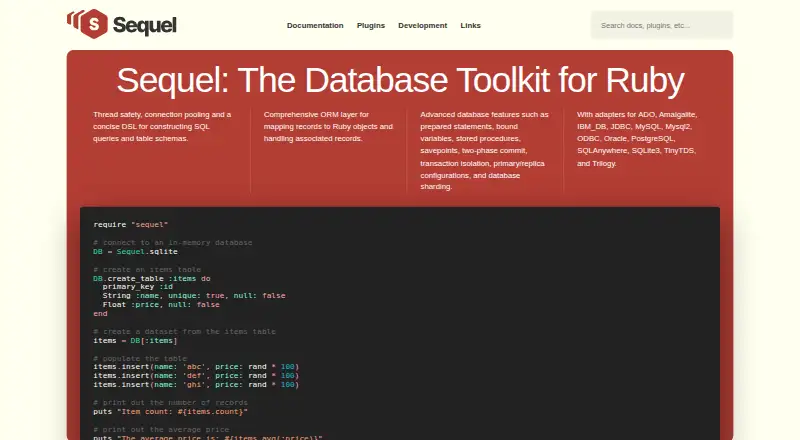Viewport: 800px width, 440px height.
Task: Click the code line require "sequel"
Action: tap(131, 225)
